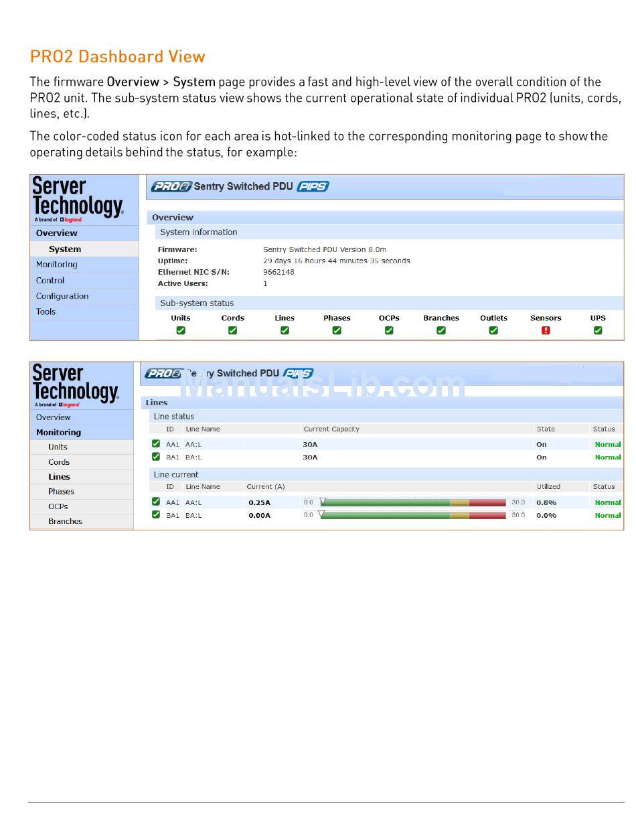
Task: Select System under Overview
Action: [x=84, y=249]
